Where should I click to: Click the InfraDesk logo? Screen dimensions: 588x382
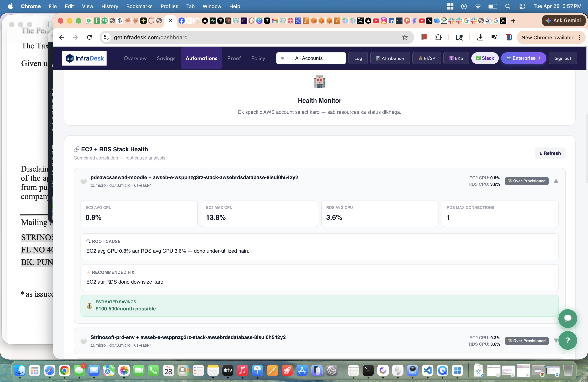coord(84,58)
